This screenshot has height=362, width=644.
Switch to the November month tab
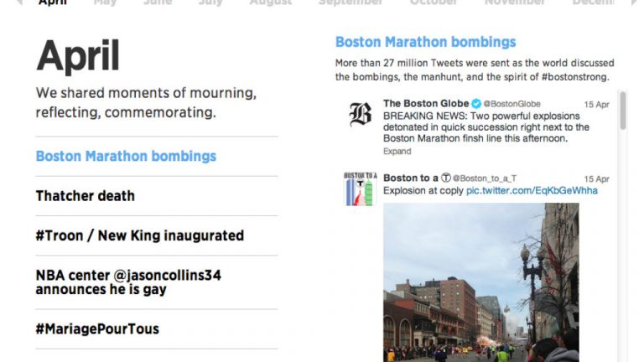pos(515,2)
